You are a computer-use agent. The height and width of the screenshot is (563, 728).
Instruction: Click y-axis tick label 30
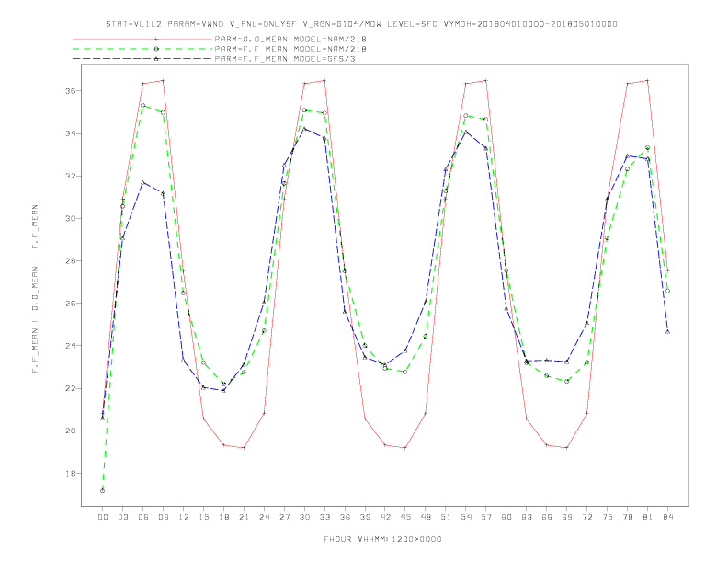click(70, 218)
